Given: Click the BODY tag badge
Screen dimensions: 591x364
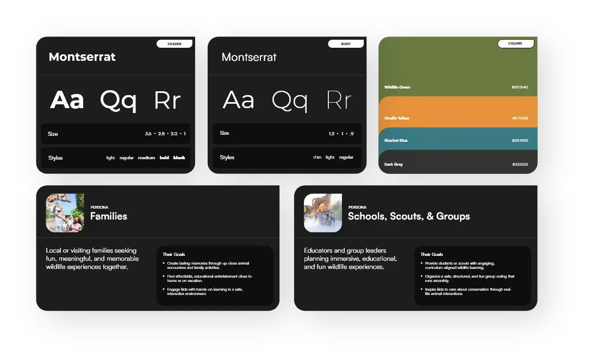Looking at the screenshot, I should click(346, 44).
